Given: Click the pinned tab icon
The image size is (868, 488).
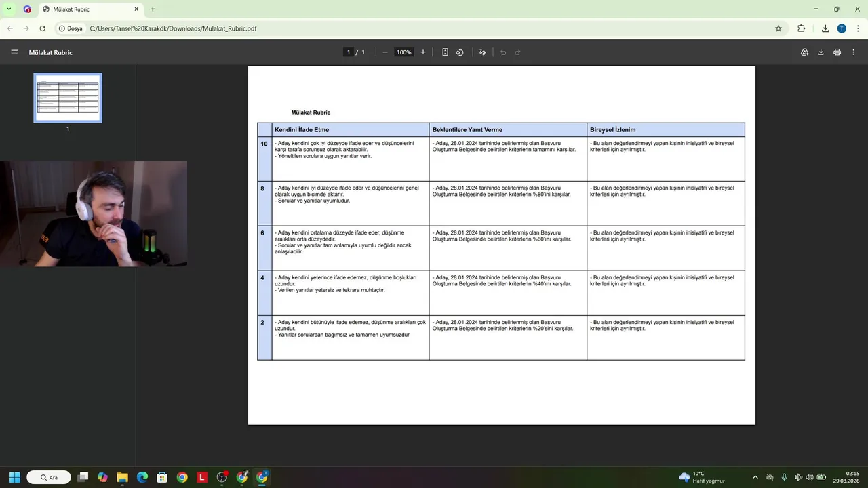Looking at the screenshot, I should [x=27, y=9].
